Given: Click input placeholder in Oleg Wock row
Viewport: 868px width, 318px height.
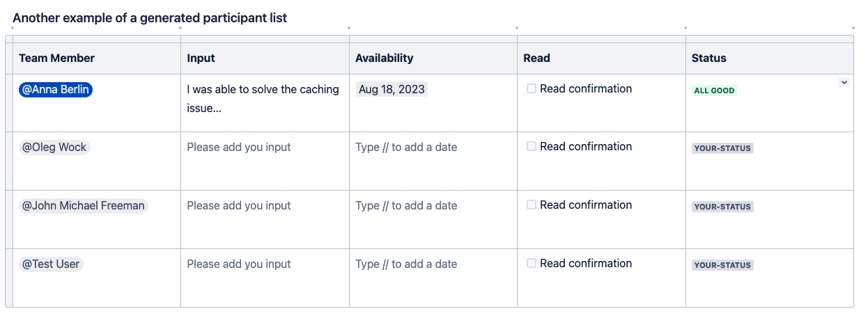Looking at the screenshot, I should pos(239,147).
